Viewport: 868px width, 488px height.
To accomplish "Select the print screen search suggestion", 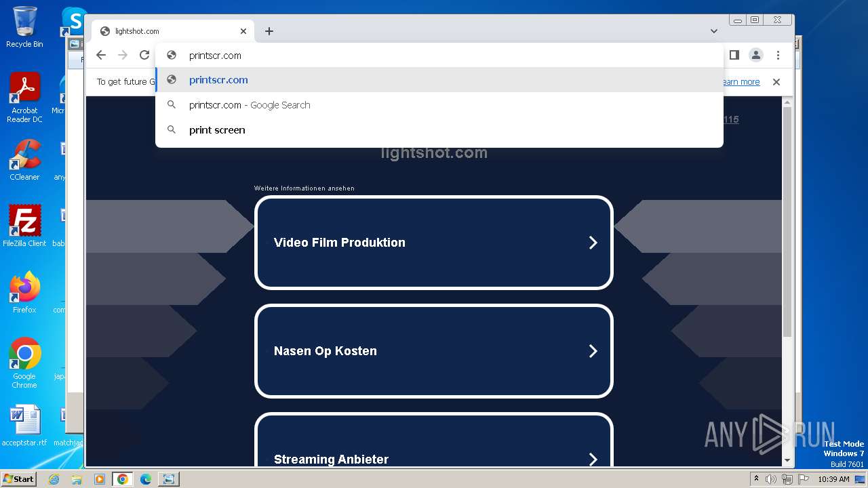I will click(x=439, y=130).
